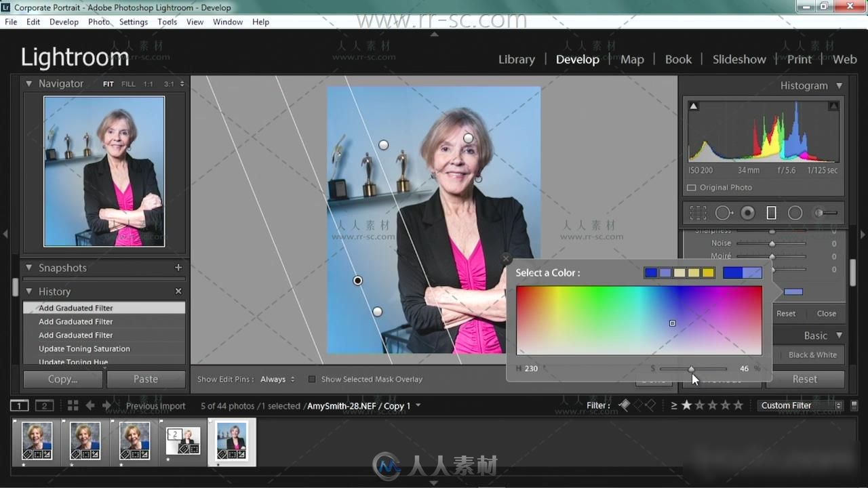This screenshot has width=868, height=488.
Task: Select the Spot Removal tool icon
Action: 724,213
